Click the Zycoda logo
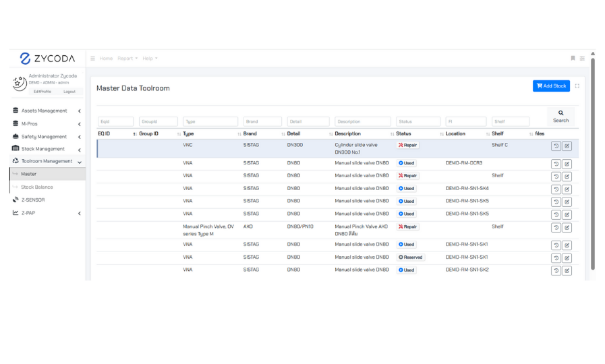Viewport: 605px width, 364px height. (47, 59)
